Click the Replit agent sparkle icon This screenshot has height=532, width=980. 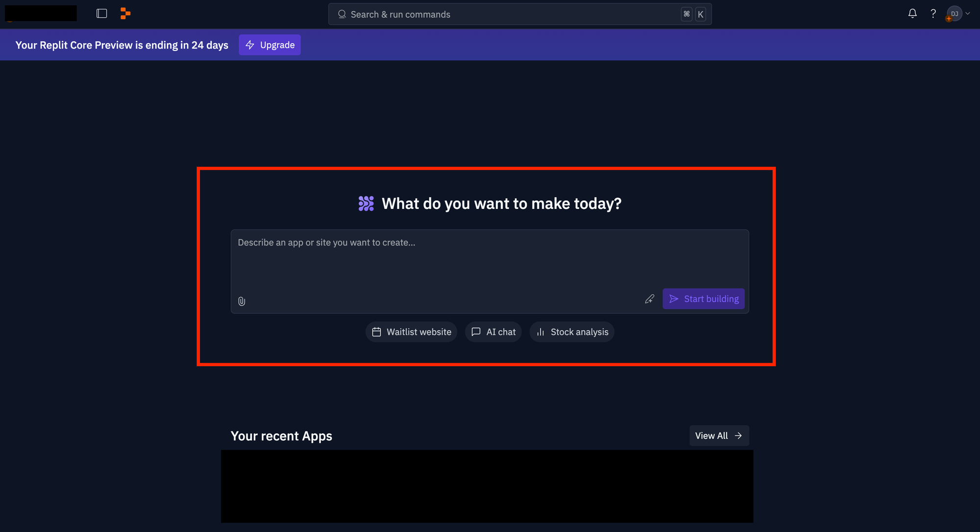pos(367,203)
